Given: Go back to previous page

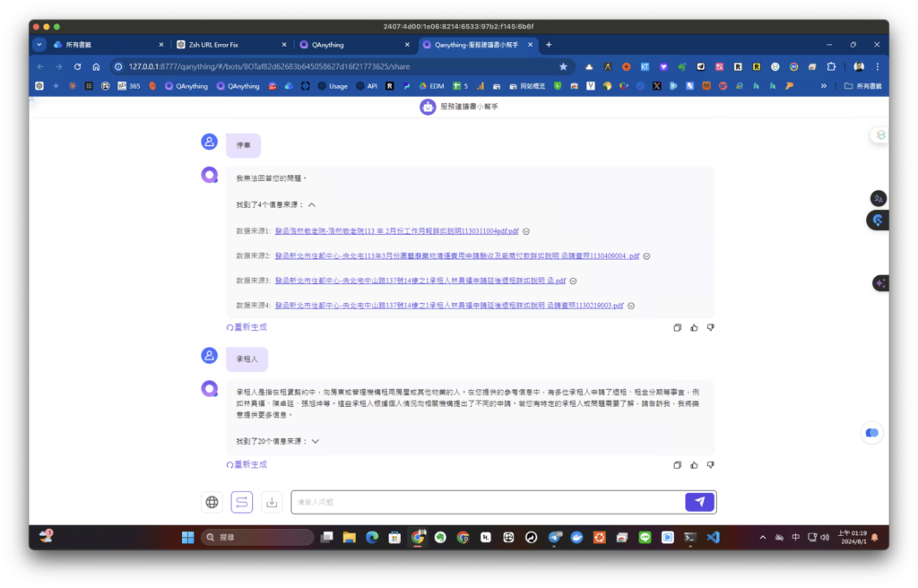Looking at the screenshot, I should click(40, 66).
